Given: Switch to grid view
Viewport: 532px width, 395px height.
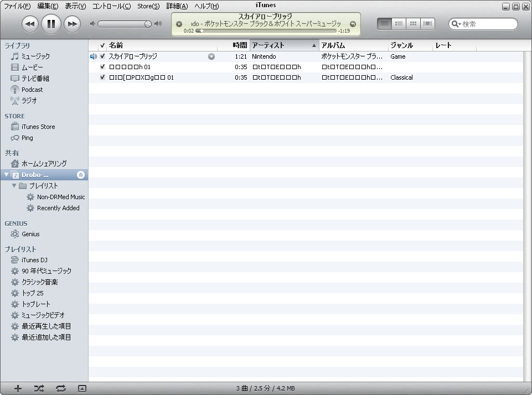Looking at the screenshot, I should [413, 24].
